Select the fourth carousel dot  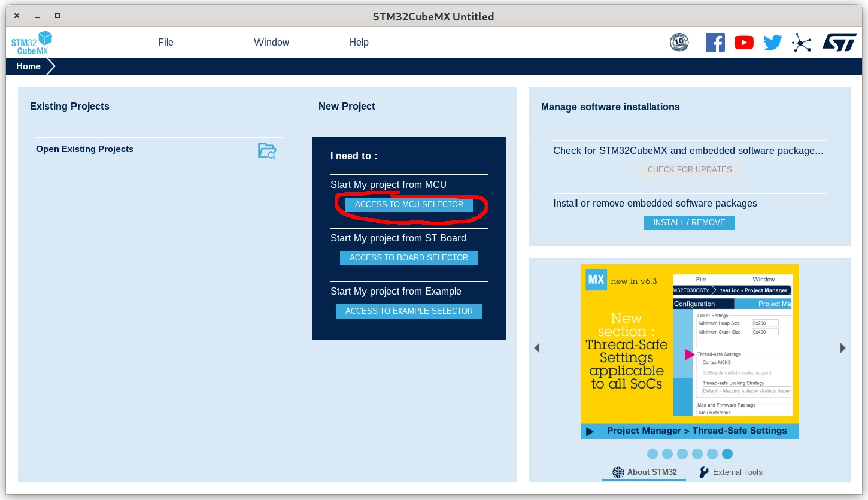pos(697,454)
